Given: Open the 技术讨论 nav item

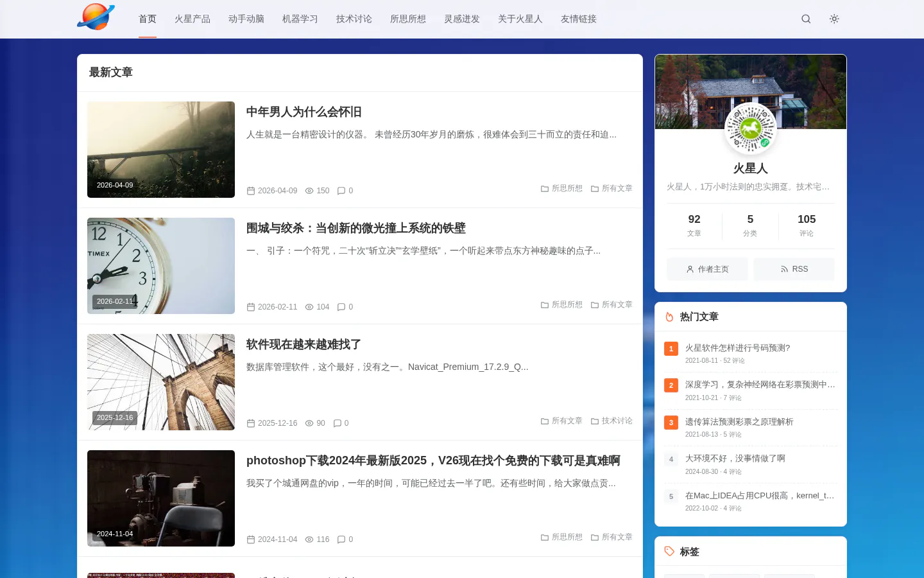Looking at the screenshot, I should click(354, 19).
